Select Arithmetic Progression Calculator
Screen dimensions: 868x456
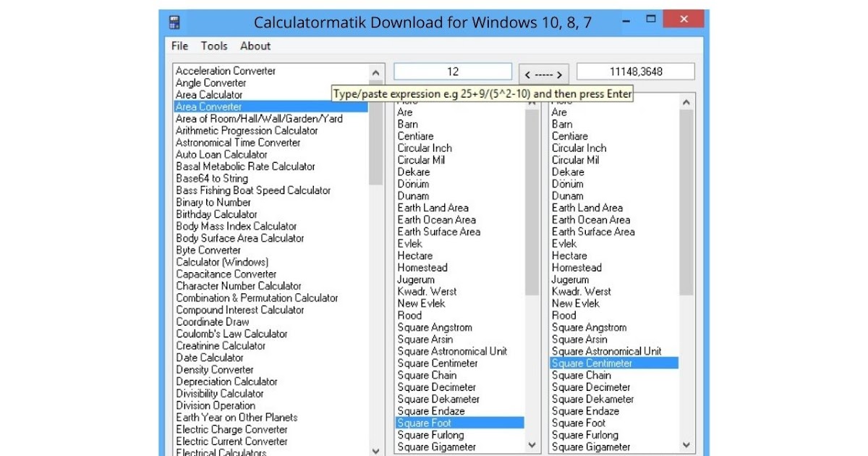(x=247, y=130)
